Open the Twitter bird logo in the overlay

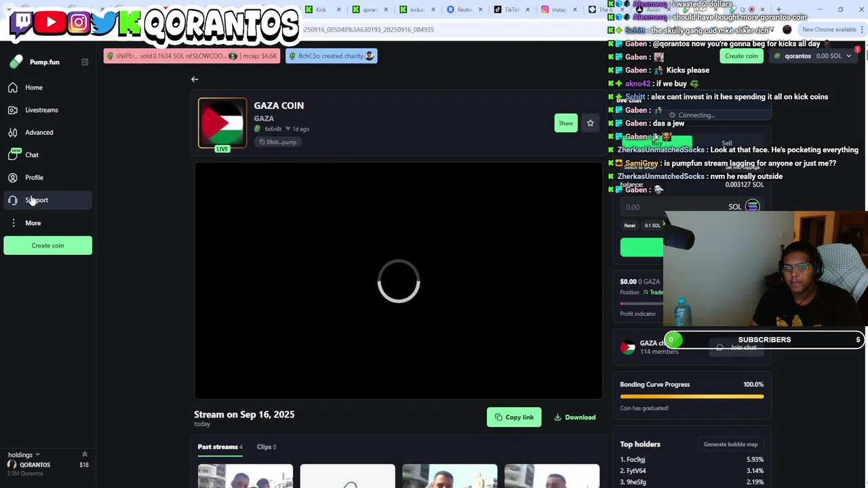coord(103,22)
